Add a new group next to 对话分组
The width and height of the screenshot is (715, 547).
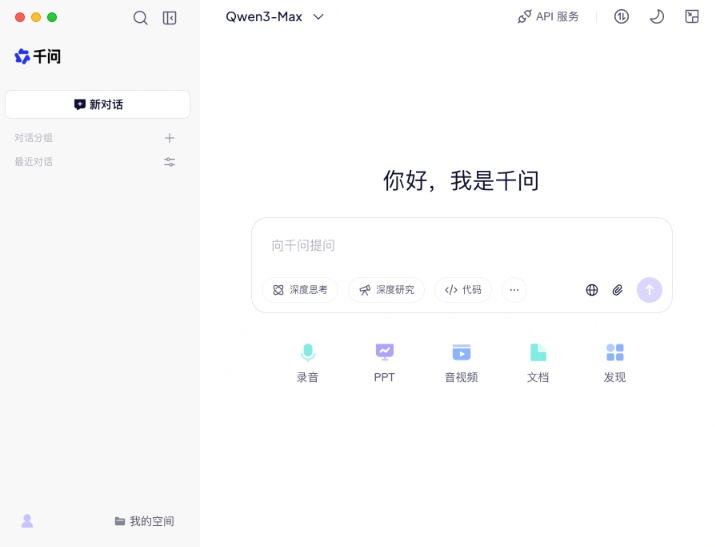(170, 138)
